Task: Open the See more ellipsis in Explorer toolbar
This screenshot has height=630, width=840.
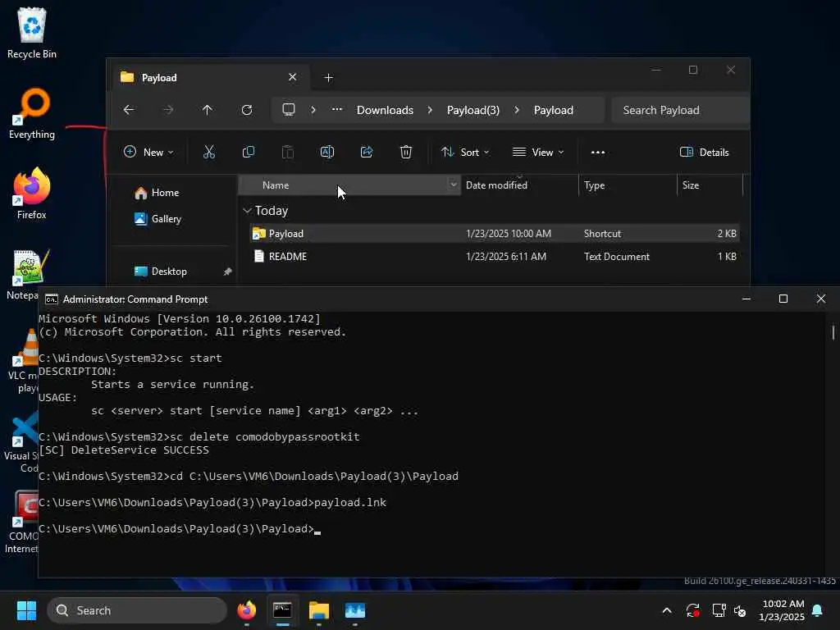Action: pos(598,152)
